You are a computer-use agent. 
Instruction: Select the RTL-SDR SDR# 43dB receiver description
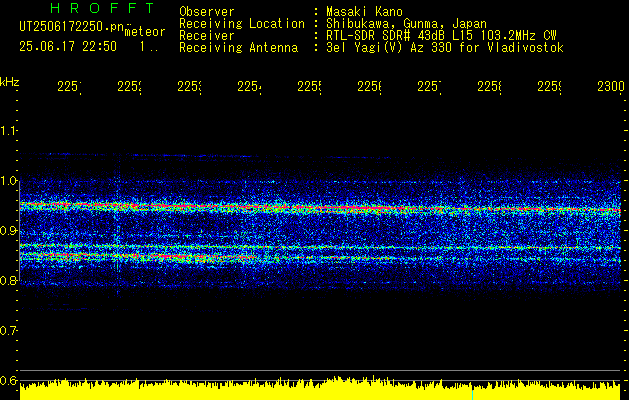point(442,36)
